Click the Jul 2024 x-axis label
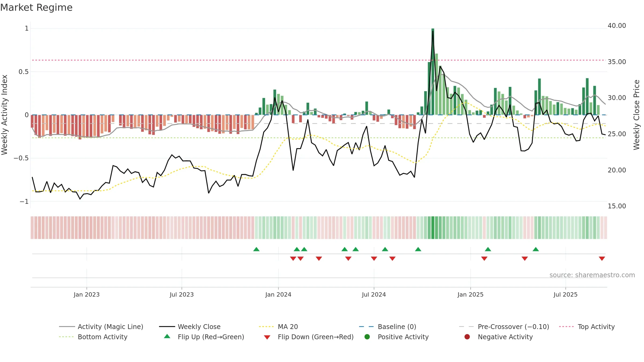644x362 pixels. pyautogui.click(x=374, y=294)
